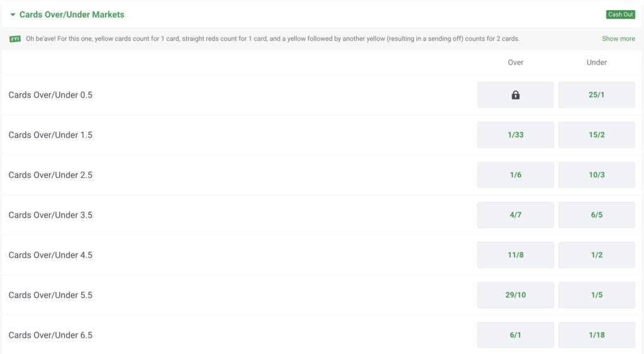Select Over 4.5 cards at 11/8
The width and height of the screenshot is (644, 354).
515,255
